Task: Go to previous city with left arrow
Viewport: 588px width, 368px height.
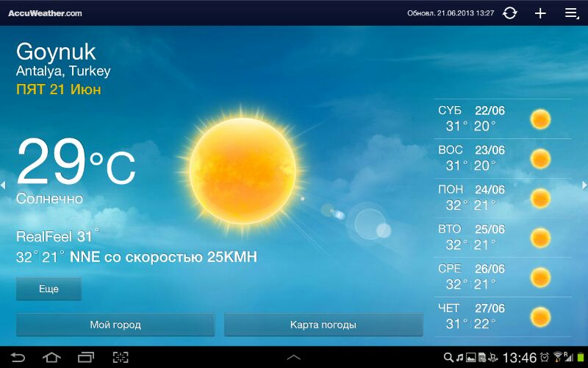Action: tap(4, 185)
